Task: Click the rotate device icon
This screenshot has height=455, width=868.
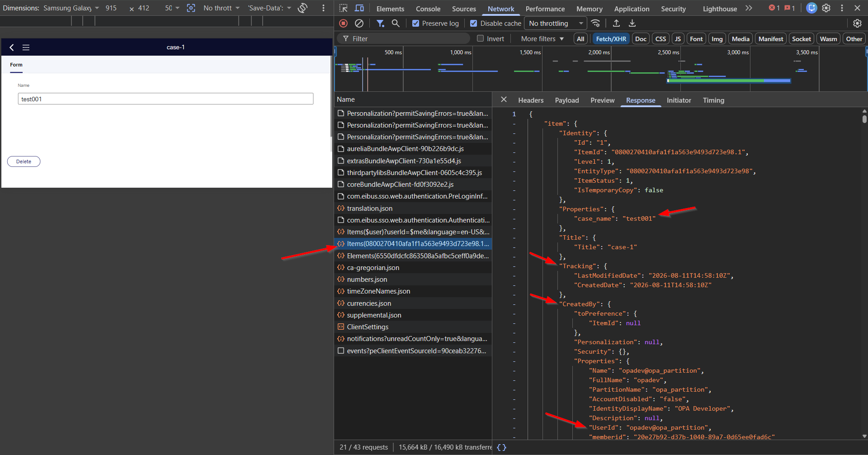Action: point(303,8)
